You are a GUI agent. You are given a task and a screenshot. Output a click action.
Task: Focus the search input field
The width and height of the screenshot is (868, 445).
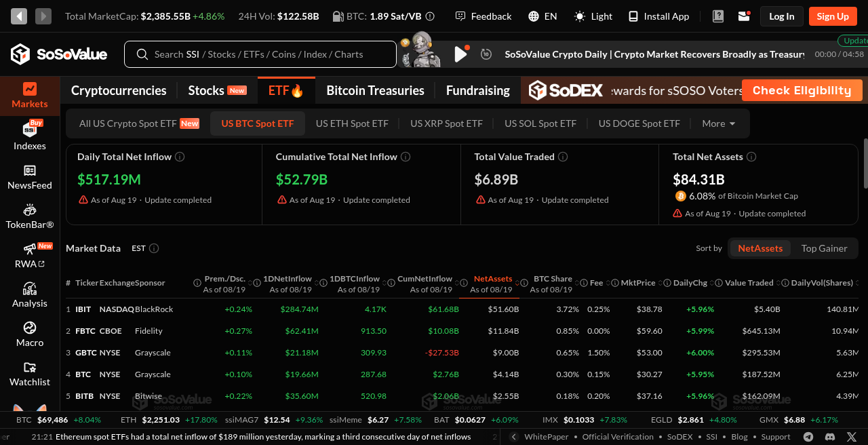pos(260,54)
